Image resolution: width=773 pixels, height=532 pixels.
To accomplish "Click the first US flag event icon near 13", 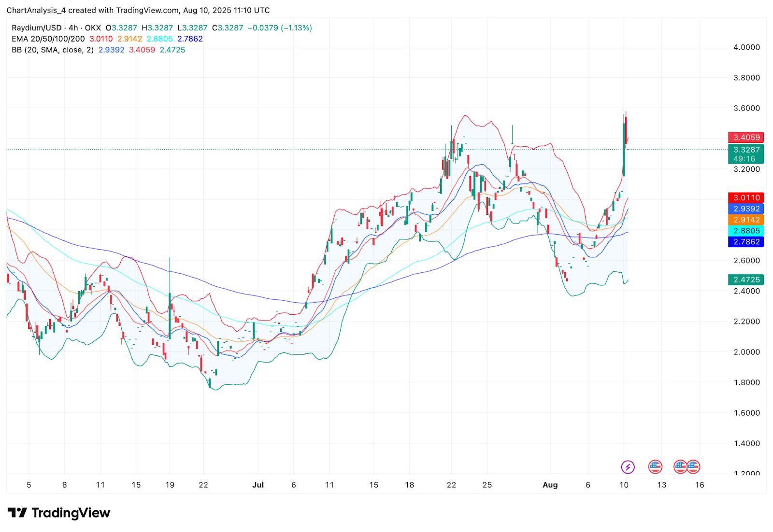I will click(655, 466).
